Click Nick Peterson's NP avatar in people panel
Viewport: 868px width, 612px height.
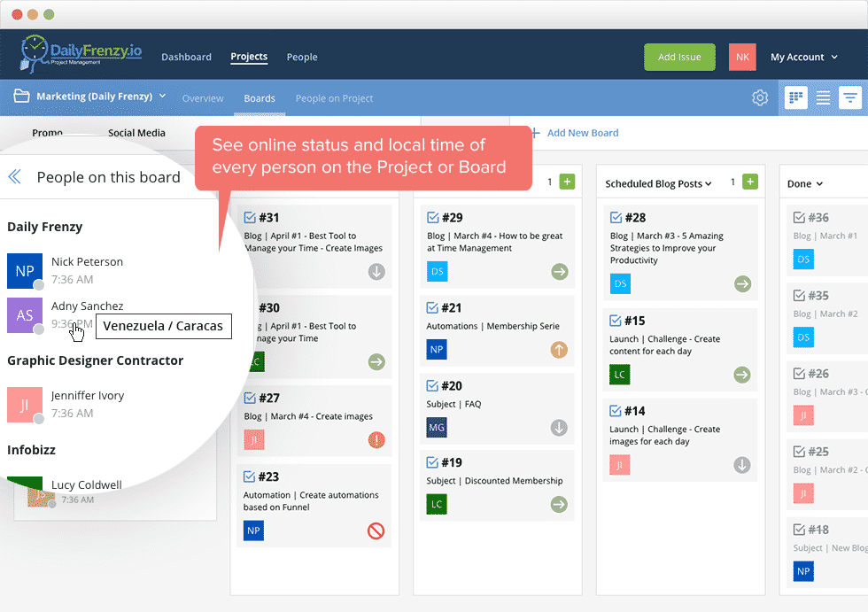(25, 271)
